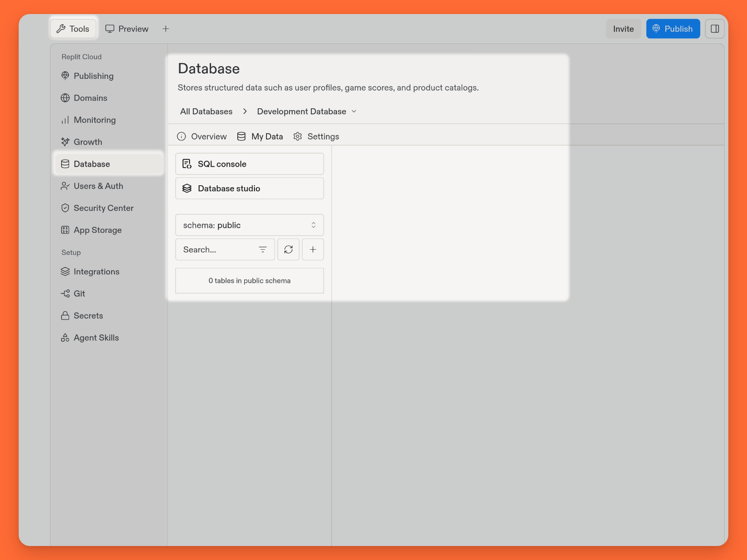Add a new tab with plus icon
The height and width of the screenshot is (560, 747).
(166, 29)
